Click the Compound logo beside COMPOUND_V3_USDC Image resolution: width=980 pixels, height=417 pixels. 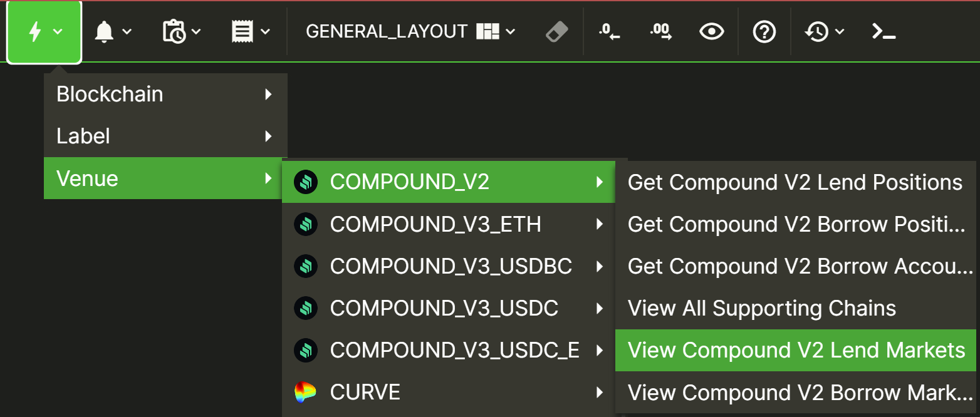pos(306,308)
